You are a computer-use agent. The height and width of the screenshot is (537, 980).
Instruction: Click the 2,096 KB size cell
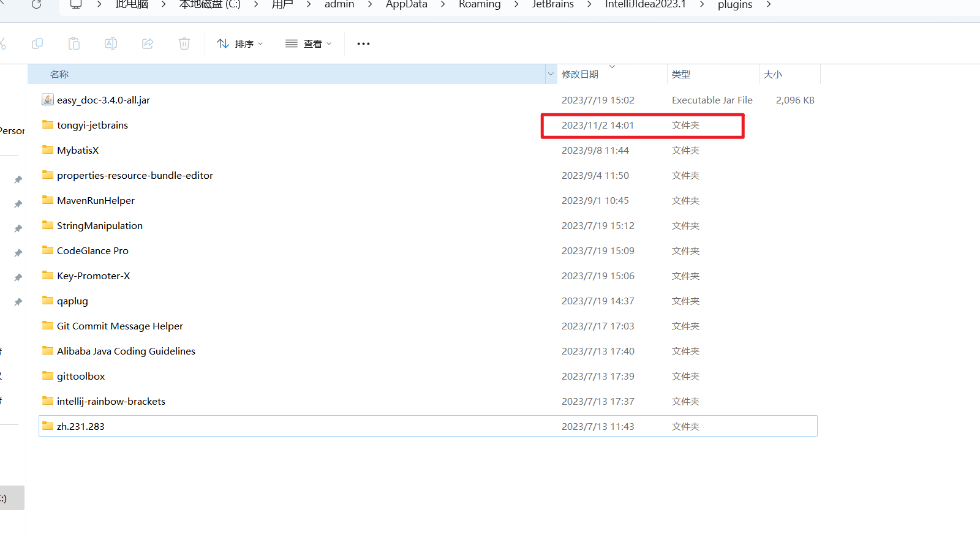[x=795, y=100]
